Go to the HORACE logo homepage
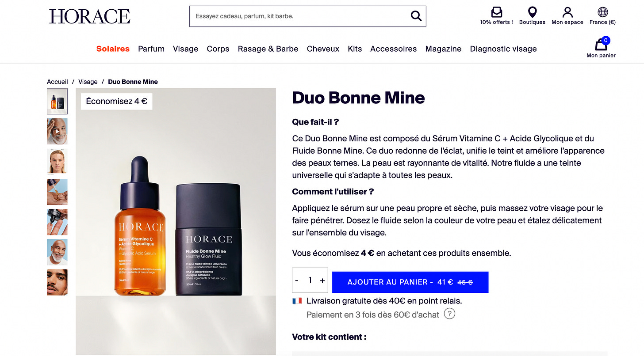 pyautogui.click(x=90, y=16)
